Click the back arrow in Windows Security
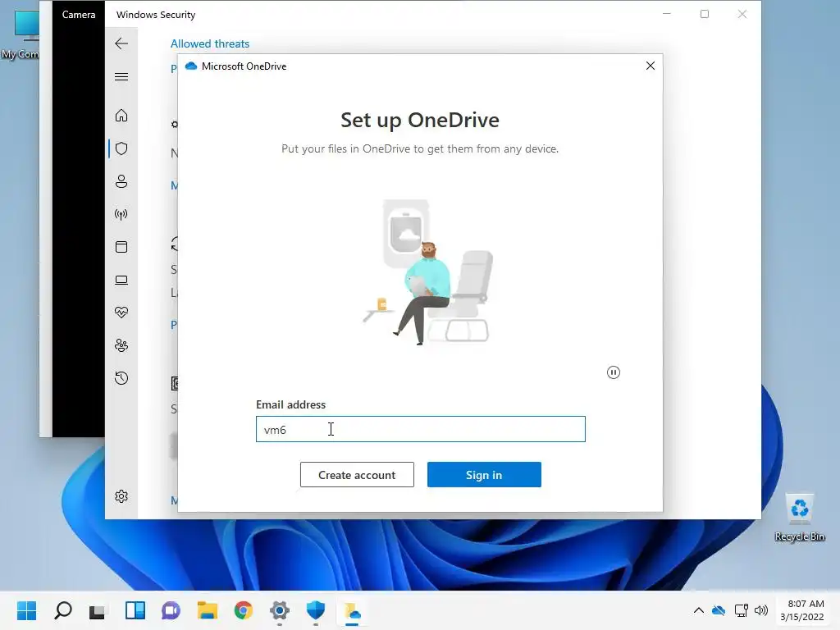Image resolution: width=840 pixels, height=630 pixels. [x=121, y=43]
